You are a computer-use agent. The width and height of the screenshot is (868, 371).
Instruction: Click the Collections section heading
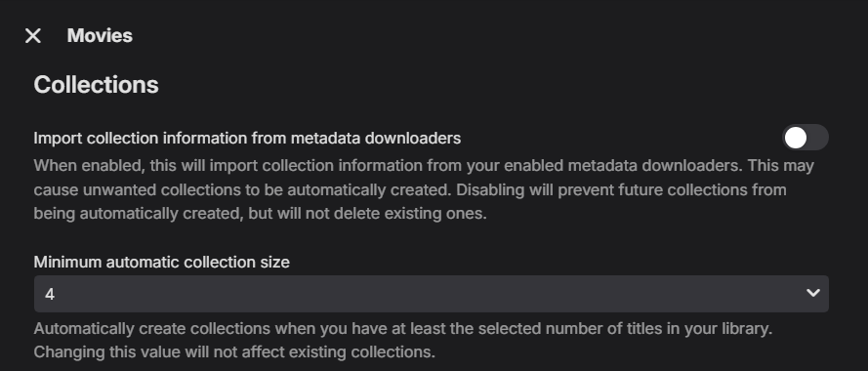click(97, 85)
